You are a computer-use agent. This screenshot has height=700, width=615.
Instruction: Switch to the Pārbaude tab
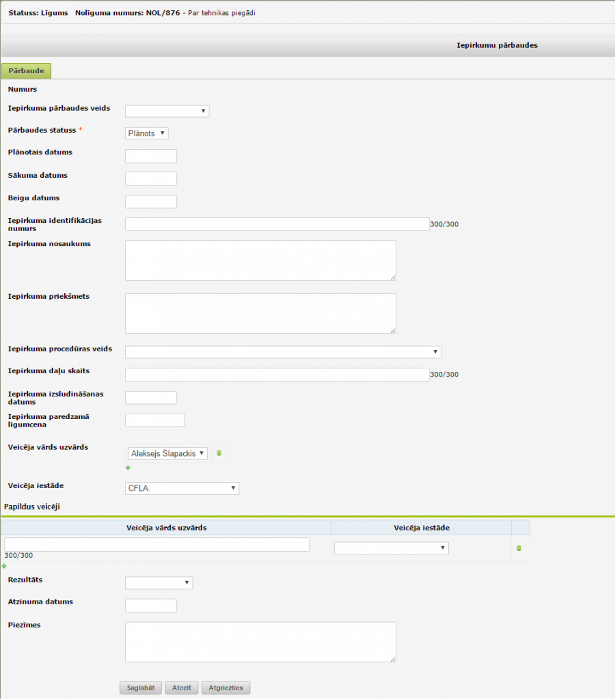click(x=27, y=71)
